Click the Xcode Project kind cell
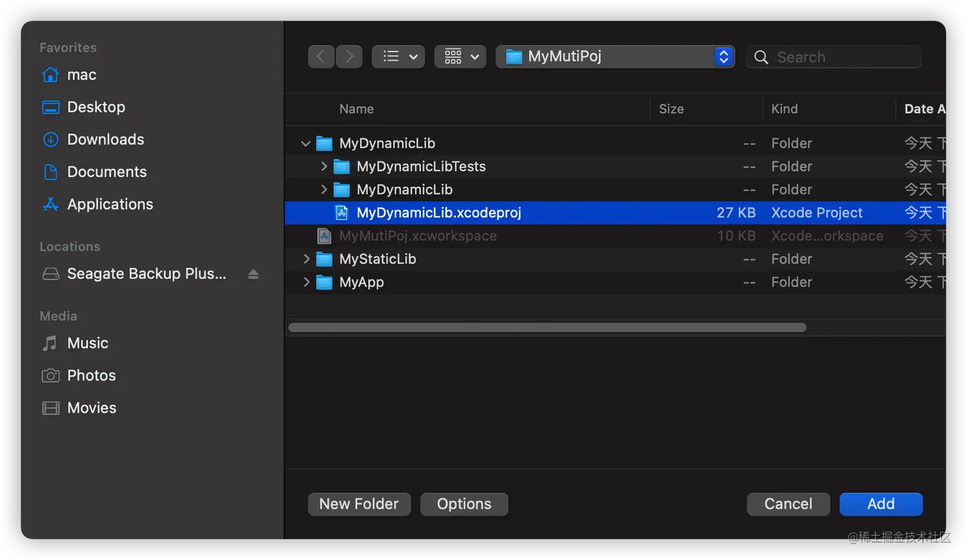 point(817,213)
